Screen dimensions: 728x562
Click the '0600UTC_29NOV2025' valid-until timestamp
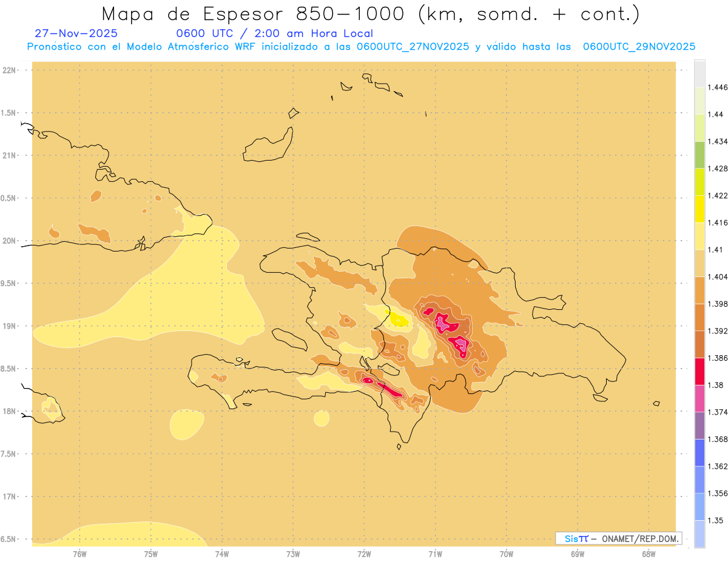[639, 47]
